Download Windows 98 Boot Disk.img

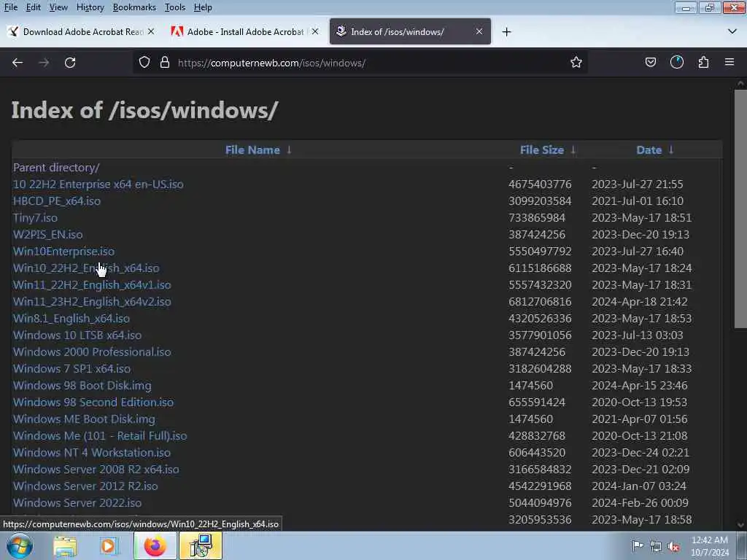82,385
